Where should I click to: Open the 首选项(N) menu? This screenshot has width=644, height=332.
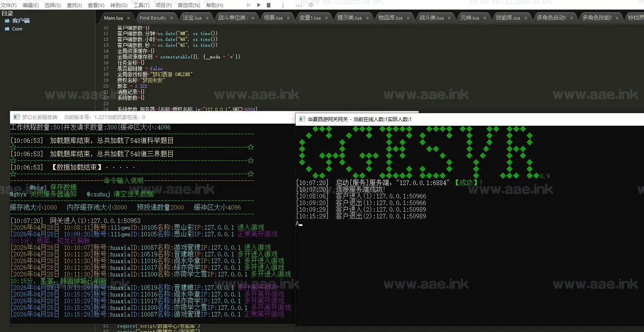point(189,5)
